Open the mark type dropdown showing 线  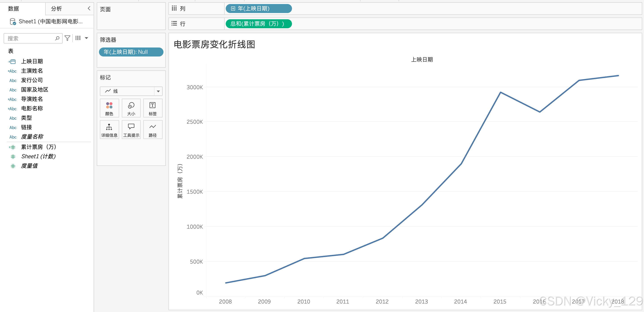coord(131,91)
